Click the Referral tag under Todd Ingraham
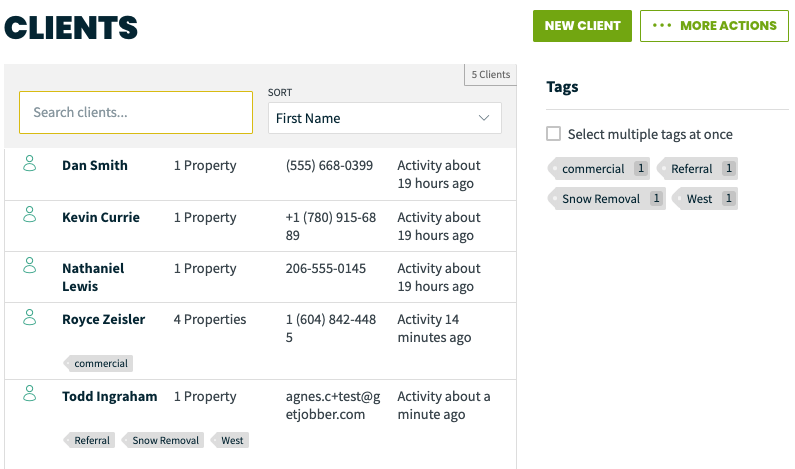The width and height of the screenshot is (795, 469). coord(89,440)
